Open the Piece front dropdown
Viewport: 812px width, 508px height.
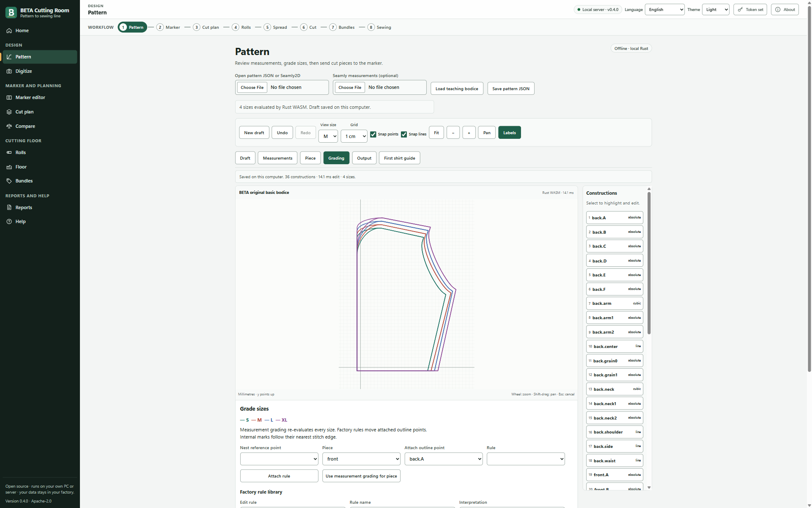tap(361, 459)
